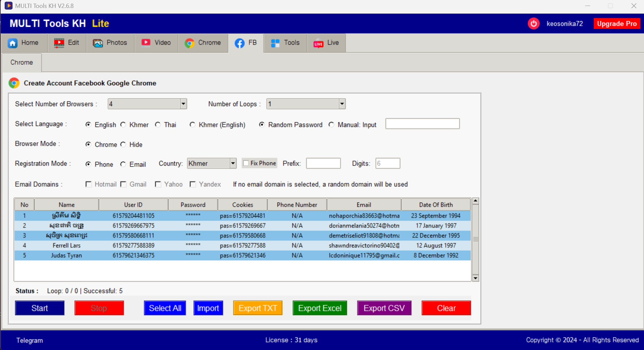Open the Number of Browsers dropdown

(x=183, y=104)
